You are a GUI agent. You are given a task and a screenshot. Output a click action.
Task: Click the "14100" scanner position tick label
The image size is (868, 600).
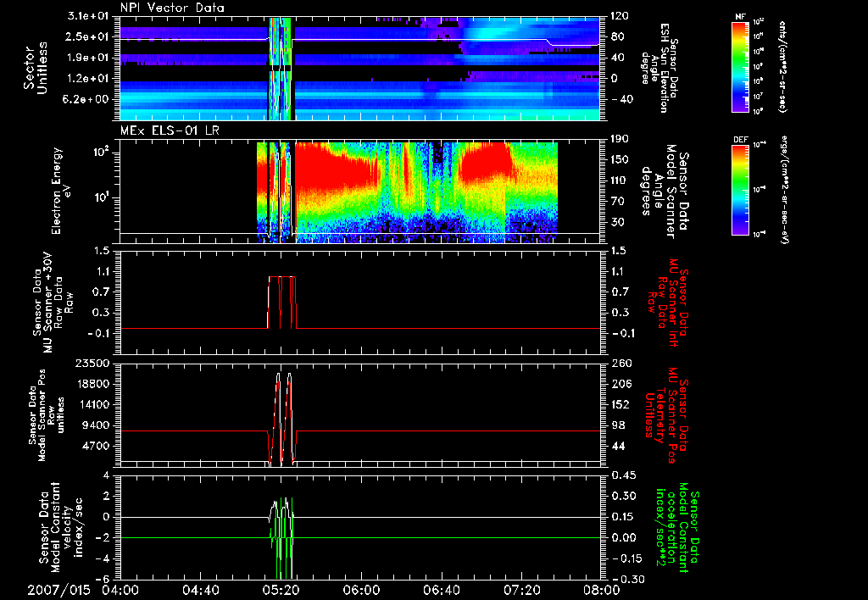(x=94, y=404)
